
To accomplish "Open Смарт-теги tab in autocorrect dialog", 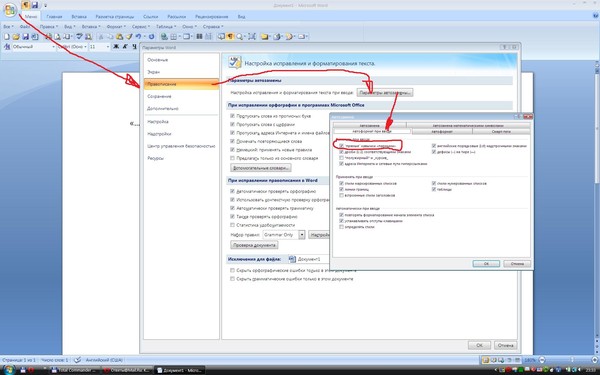I will coord(501,131).
